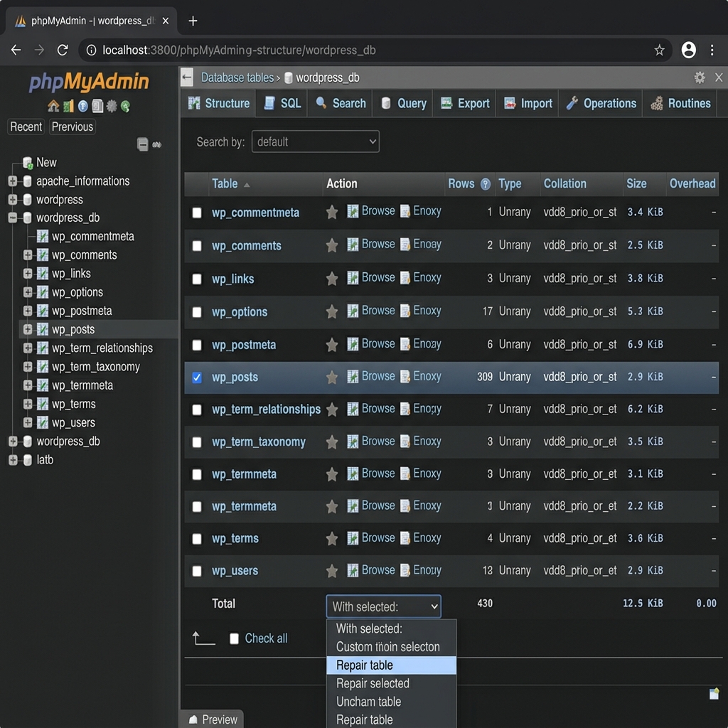Image resolution: width=728 pixels, height=728 pixels.
Task: Open the Operations tab
Action: pos(601,103)
